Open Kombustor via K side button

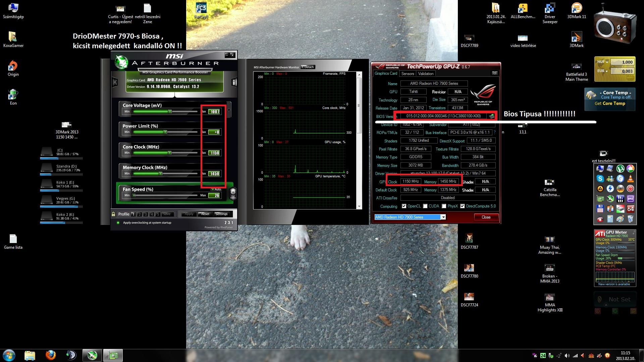[115, 82]
